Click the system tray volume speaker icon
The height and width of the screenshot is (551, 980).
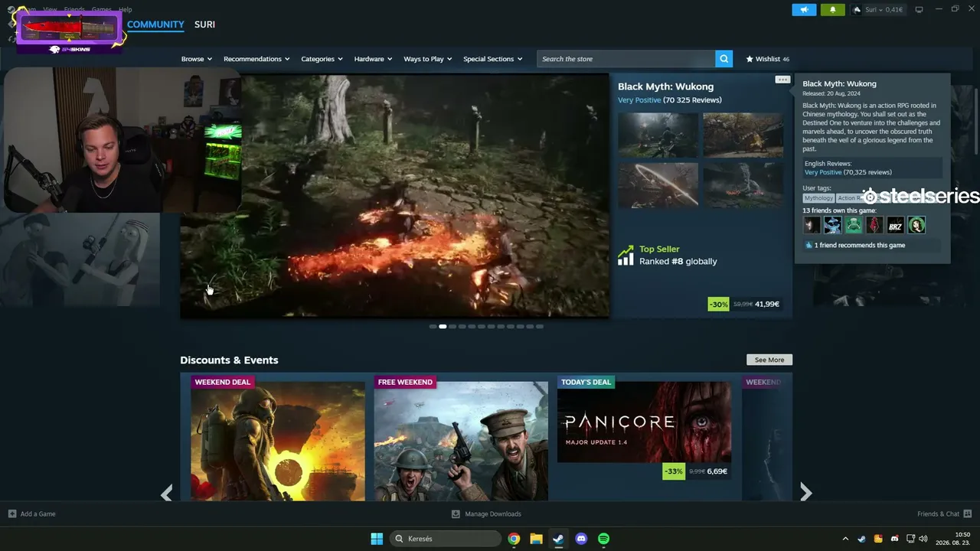(923, 539)
